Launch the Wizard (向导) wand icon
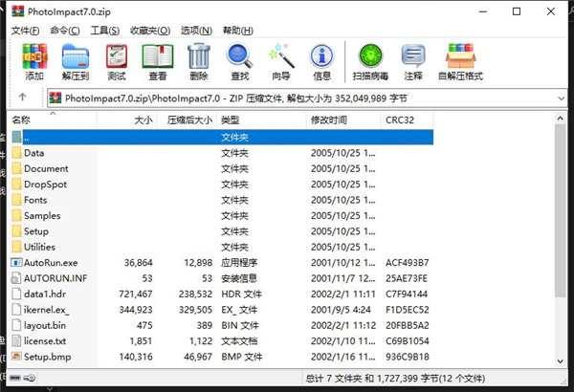The image size is (574, 392). [x=281, y=56]
